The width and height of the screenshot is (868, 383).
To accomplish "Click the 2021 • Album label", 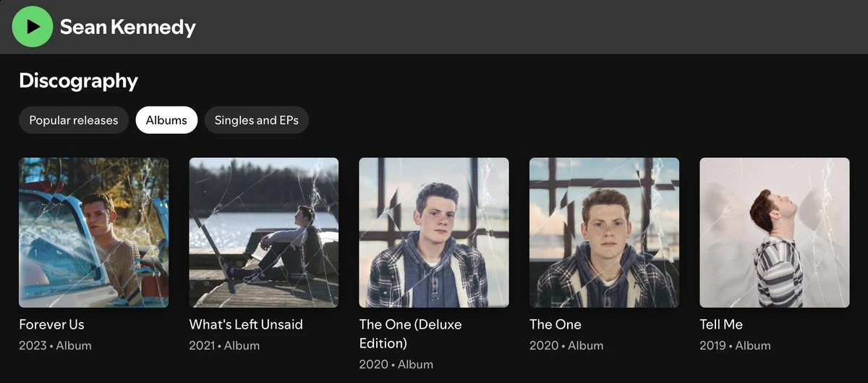I will 225,345.
